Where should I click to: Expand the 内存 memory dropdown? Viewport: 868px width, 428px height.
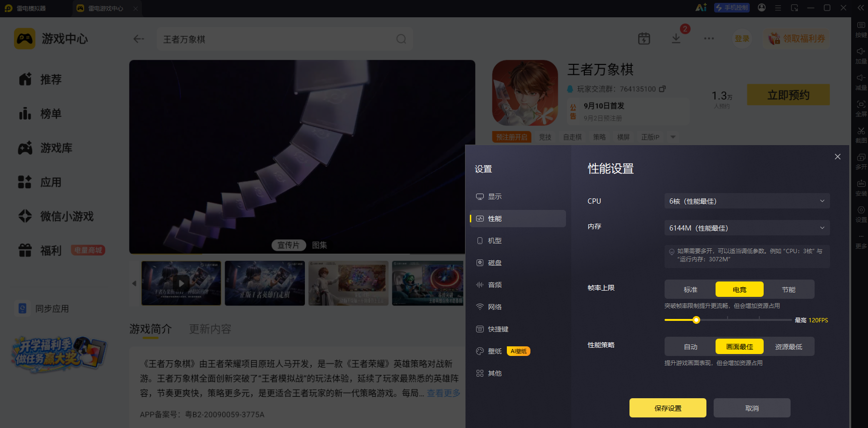747,228
